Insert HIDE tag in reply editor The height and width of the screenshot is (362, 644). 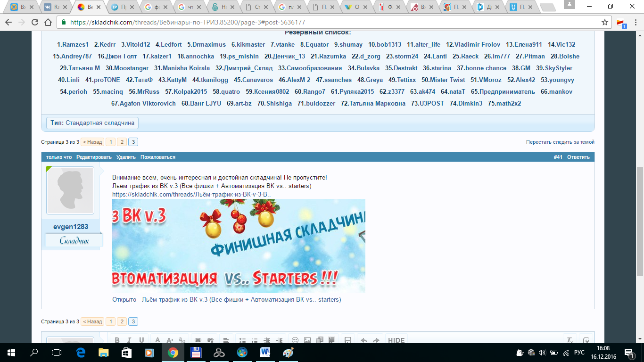[396, 340]
